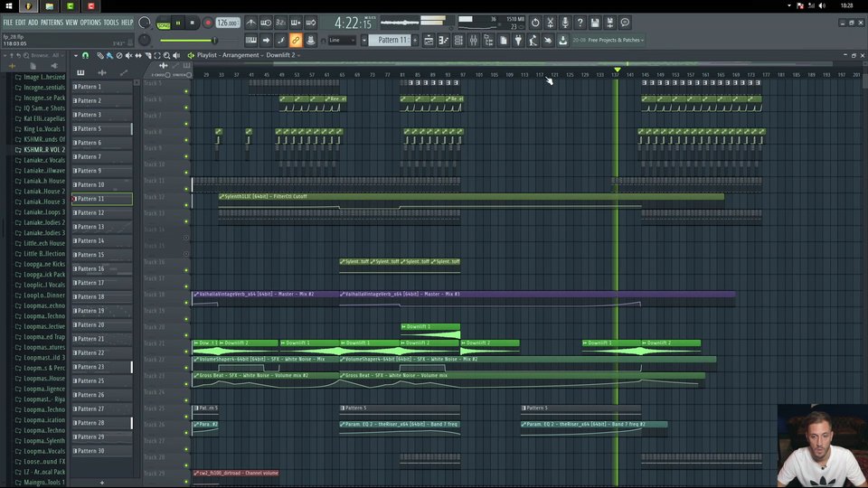Toggle the metronome icon
Viewport: 868px width, 488px height.
250,23
